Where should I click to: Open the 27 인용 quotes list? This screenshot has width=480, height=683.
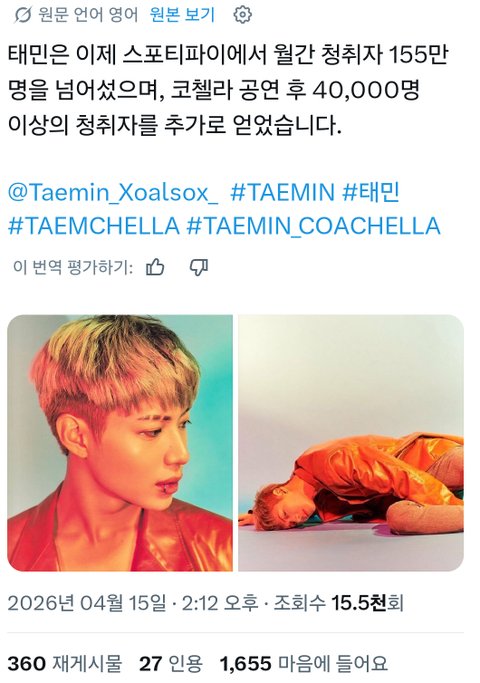click(171, 664)
